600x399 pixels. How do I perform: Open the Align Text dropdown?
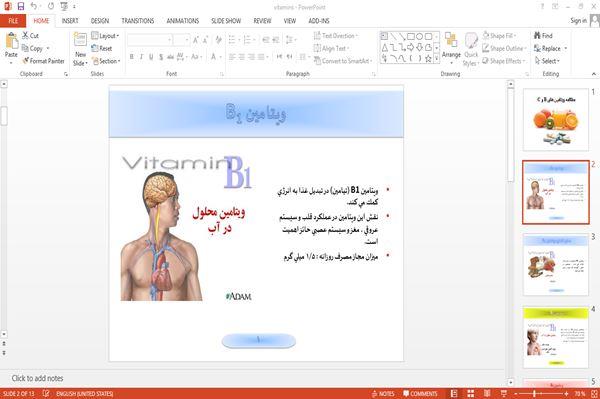coord(331,48)
